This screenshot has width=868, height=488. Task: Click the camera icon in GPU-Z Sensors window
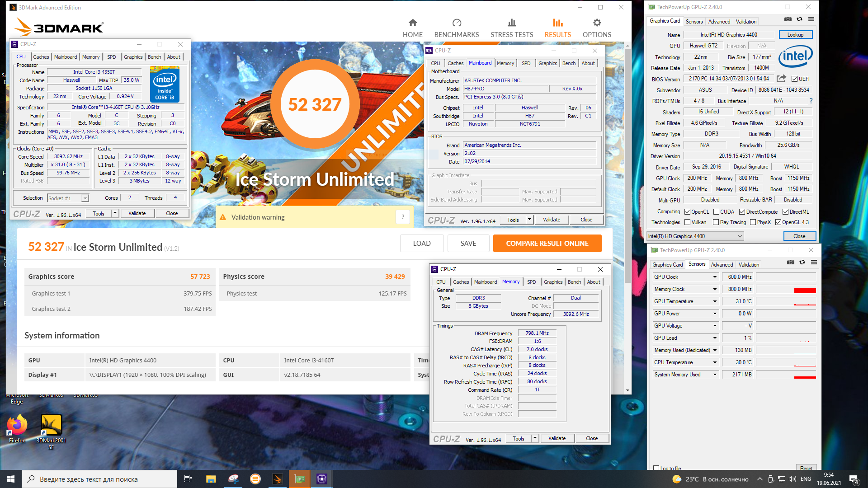(x=791, y=263)
